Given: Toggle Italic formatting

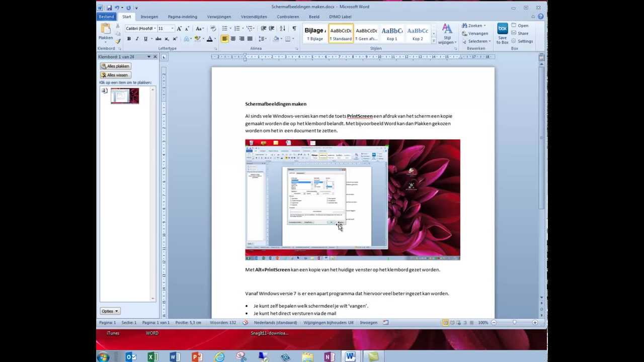Looking at the screenshot, I should click(137, 39).
